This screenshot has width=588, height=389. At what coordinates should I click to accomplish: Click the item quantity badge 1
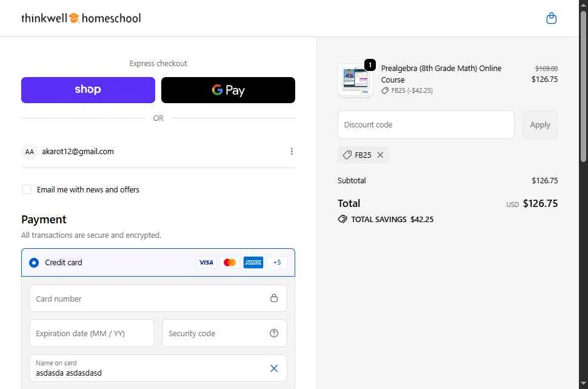point(370,65)
